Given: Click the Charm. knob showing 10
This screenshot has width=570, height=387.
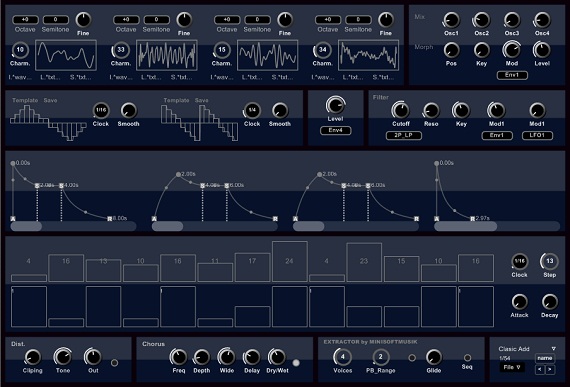Looking at the screenshot, I should click(20, 50).
